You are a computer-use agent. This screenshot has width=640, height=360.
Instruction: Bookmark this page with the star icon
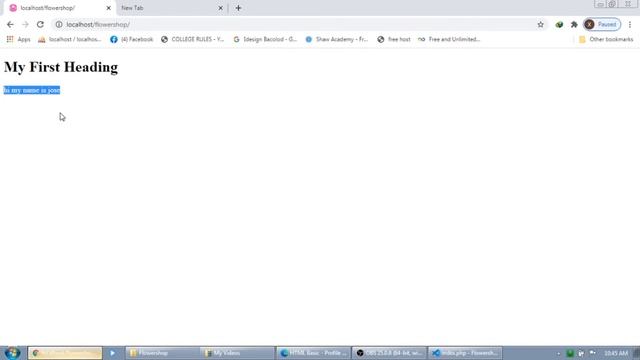[540, 24]
